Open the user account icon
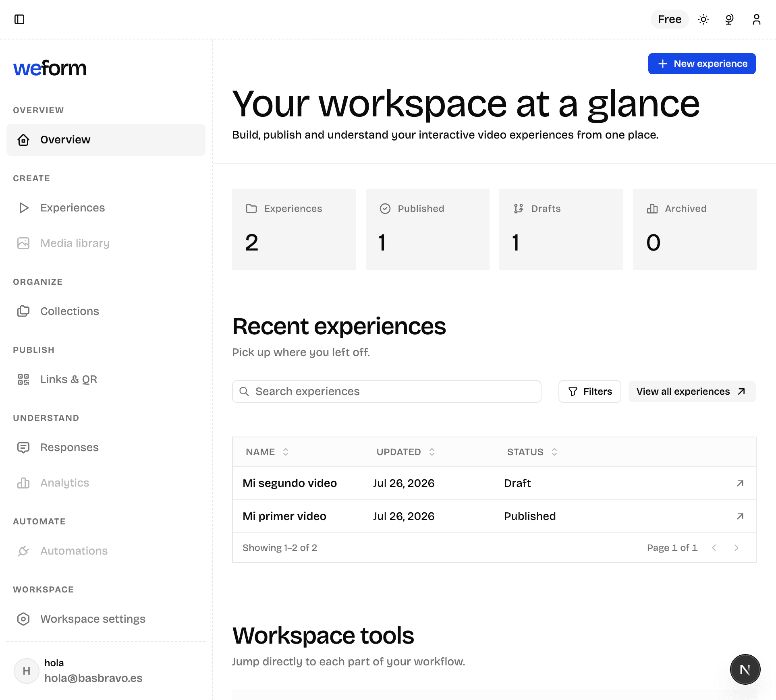The width and height of the screenshot is (776, 700). tap(756, 19)
